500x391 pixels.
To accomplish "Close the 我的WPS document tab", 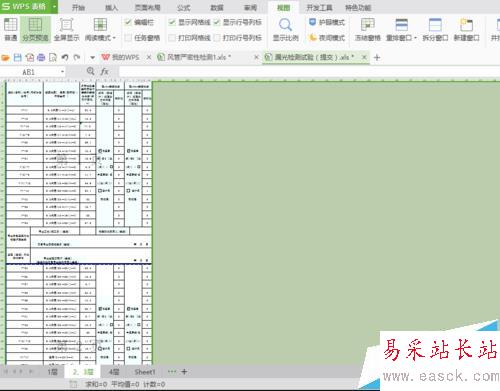I will click(149, 57).
